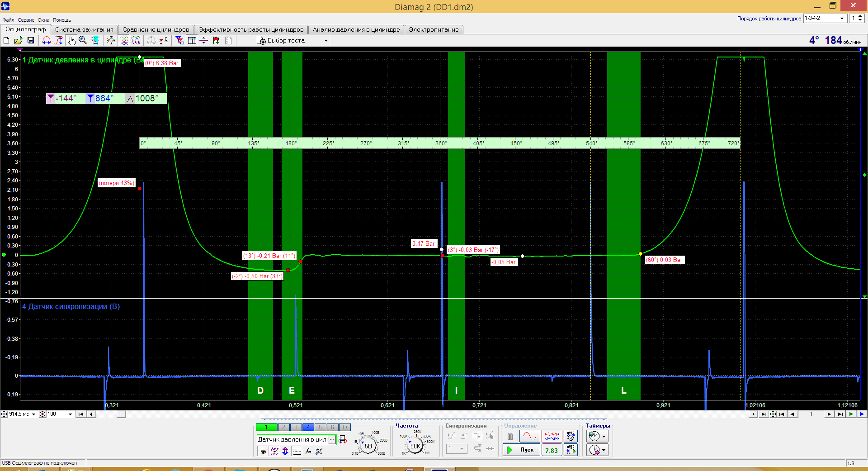Click the stacked channels waveform icon
The width and height of the screenshot is (868, 471).
(123, 40)
